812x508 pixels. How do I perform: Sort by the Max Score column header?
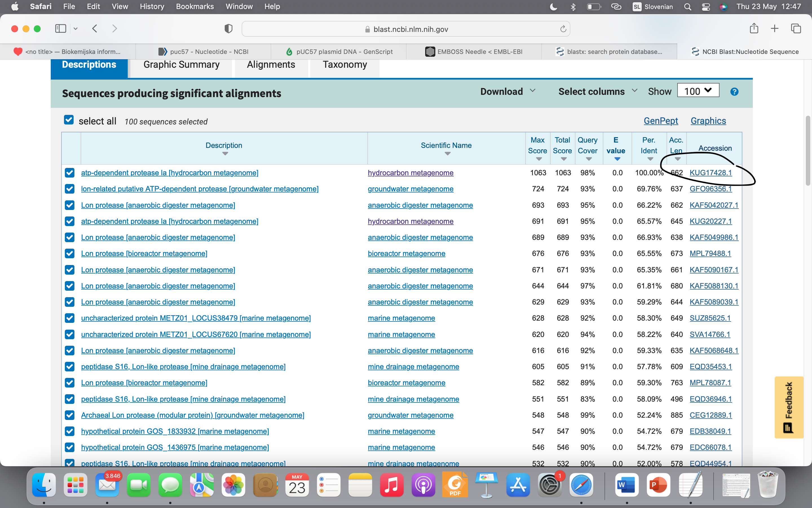538,148
